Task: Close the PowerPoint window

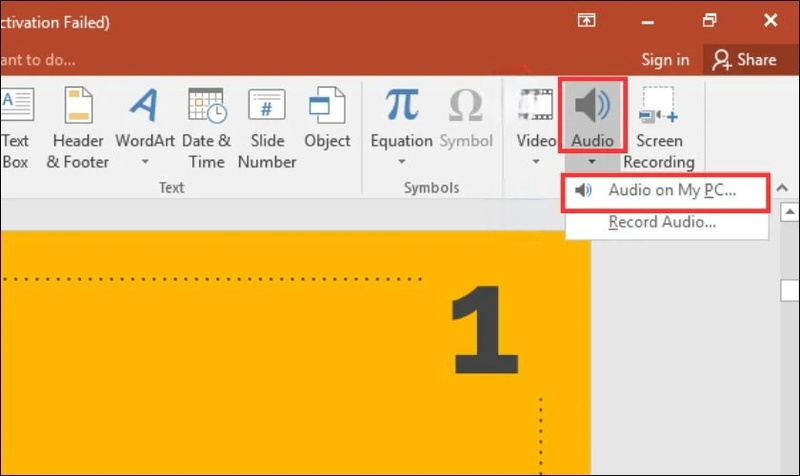Action: (770, 20)
